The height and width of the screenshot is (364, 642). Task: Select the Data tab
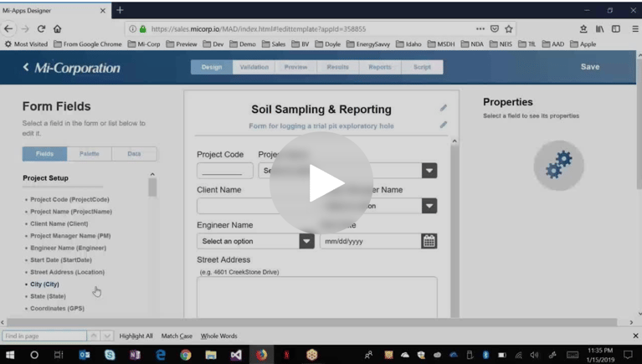tap(134, 153)
